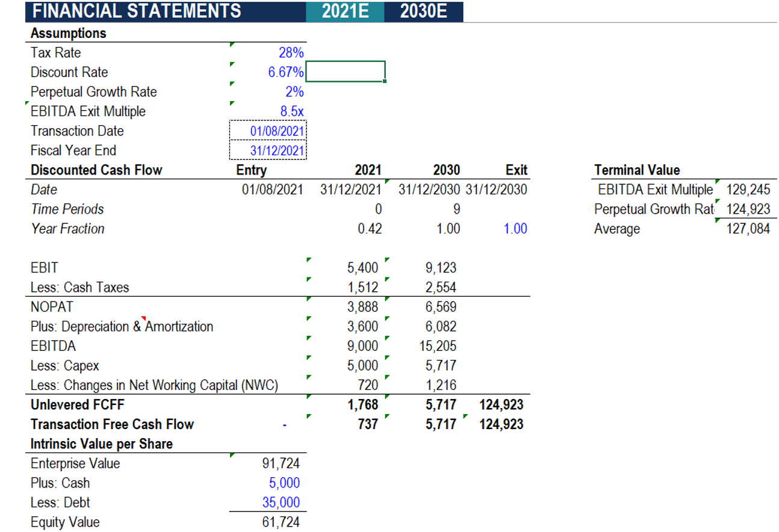779x532 pixels.
Task: Click the green marker beside Enterprise Value
Action: click(x=232, y=456)
